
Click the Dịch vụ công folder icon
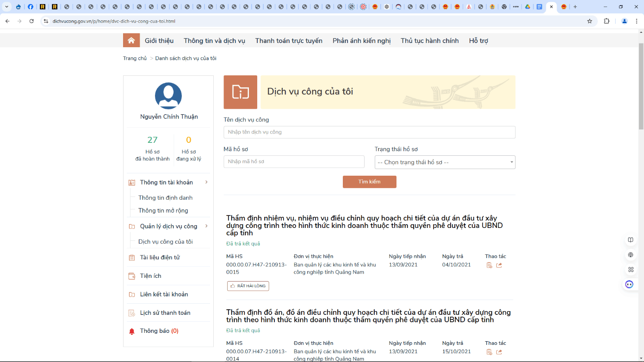[240, 92]
